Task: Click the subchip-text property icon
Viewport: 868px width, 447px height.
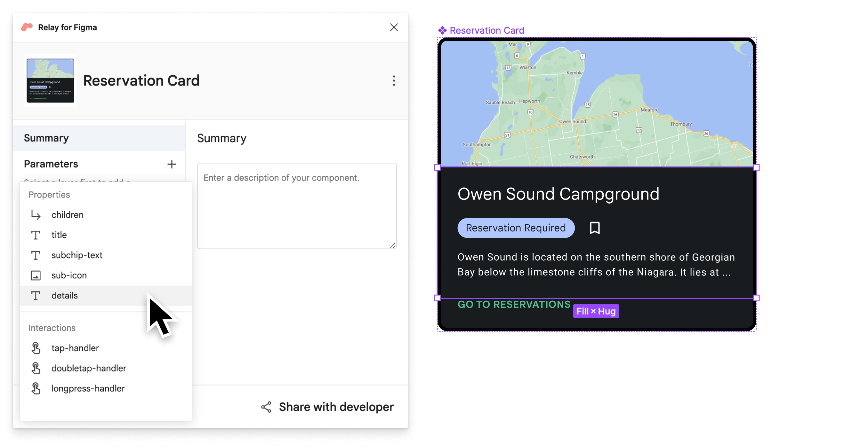Action: [36, 255]
